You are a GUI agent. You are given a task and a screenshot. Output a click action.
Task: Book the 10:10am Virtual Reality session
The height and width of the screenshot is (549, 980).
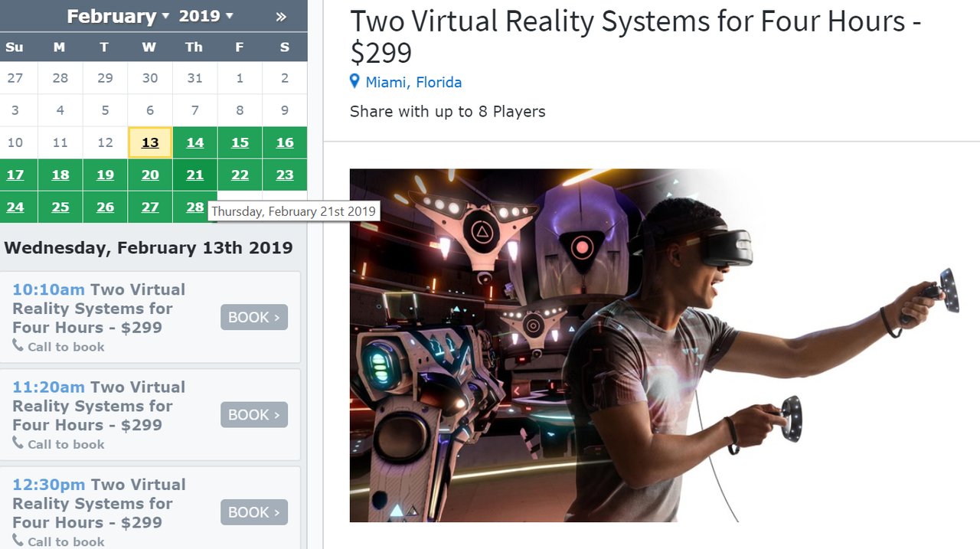click(x=254, y=317)
